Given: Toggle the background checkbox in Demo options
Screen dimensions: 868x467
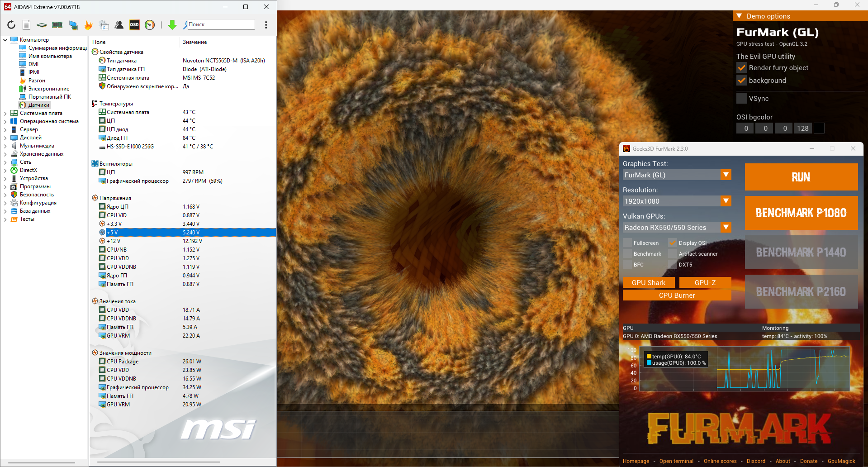Looking at the screenshot, I should [742, 81].
